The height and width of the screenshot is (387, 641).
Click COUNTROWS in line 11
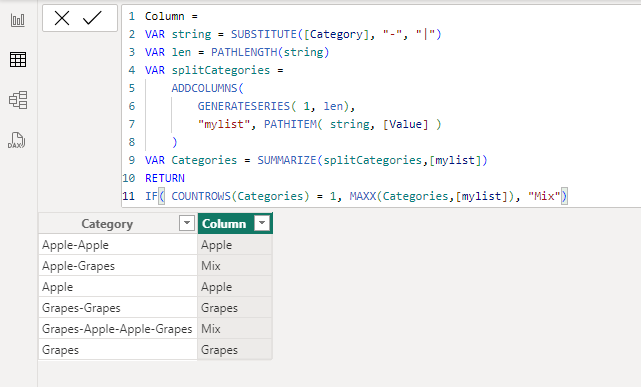point(201,196)
